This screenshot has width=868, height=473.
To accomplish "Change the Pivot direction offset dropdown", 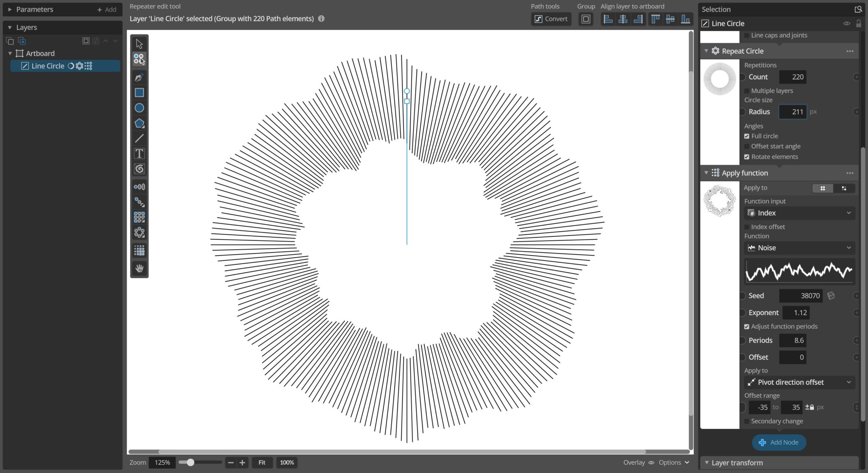I will 798,382.
